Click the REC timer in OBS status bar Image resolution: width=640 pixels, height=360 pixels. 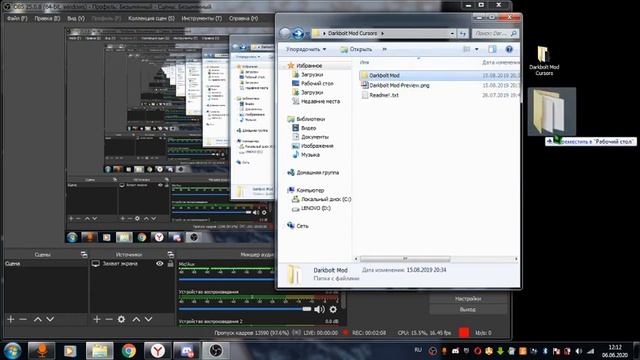[369, 333]
